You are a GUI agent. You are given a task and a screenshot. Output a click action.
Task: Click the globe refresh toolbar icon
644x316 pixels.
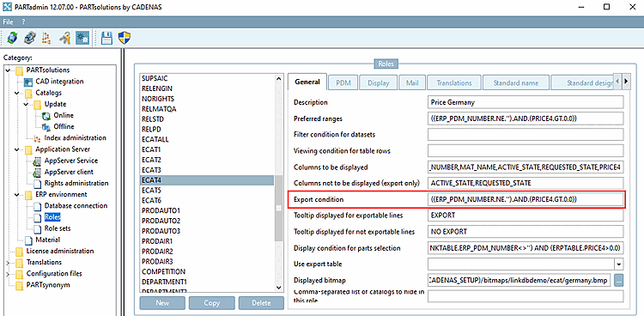[x=11, y=39]
